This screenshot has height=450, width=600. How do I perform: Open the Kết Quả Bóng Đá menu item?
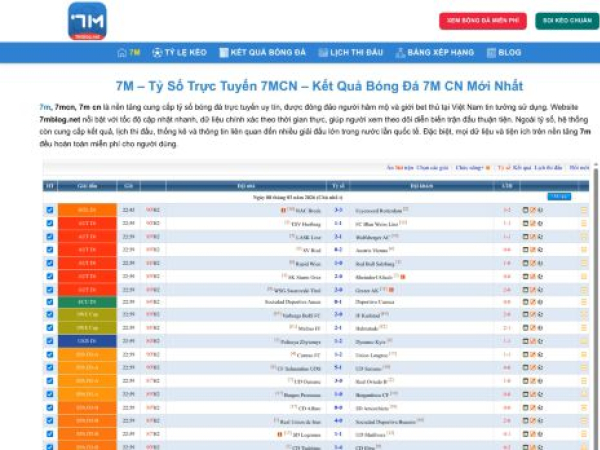point(262,53)
